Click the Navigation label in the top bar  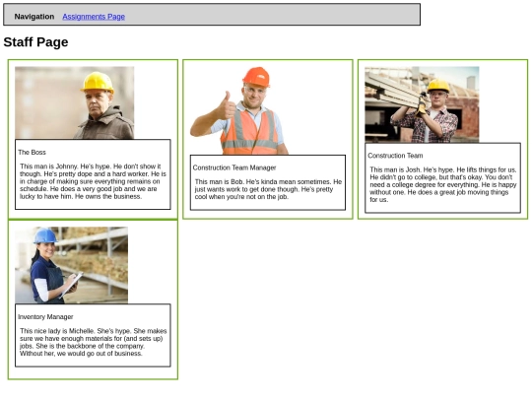[34, 17]
